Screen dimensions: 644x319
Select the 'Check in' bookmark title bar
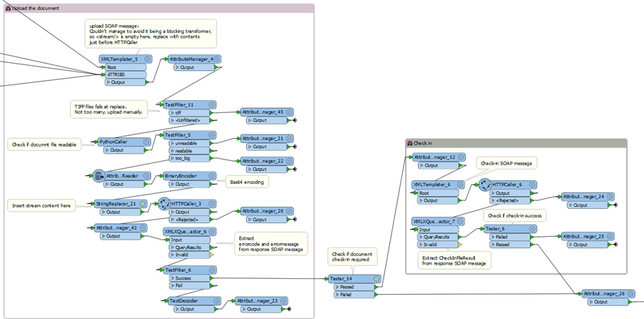(x=516, y=143)
